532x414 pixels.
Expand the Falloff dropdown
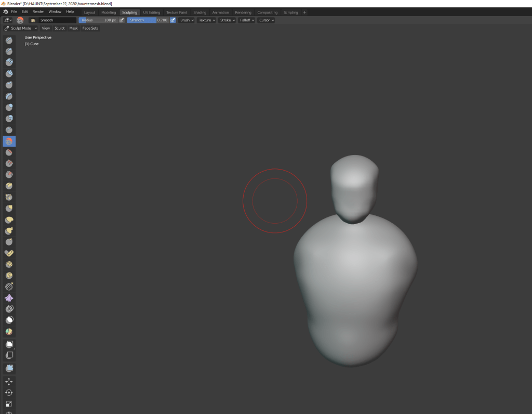[246, 20]
